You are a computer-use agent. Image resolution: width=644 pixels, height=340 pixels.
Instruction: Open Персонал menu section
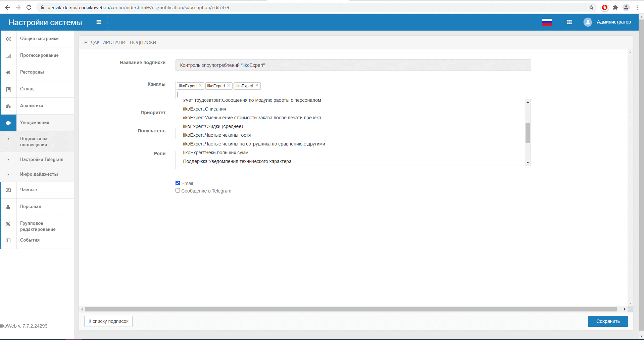pyautogui.click(x=31, y=207)
